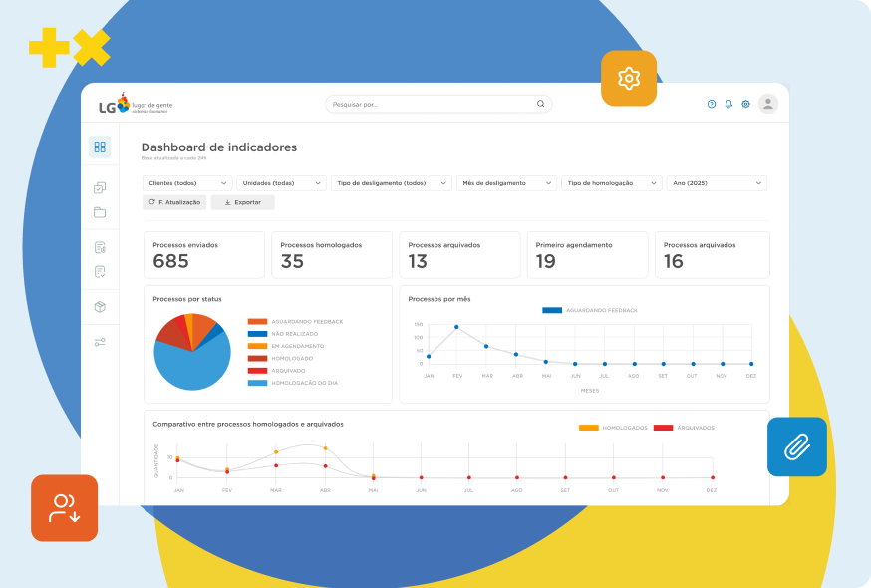Image resolution: width=871 pixels, height=588 pixels.
Task: Open the user profile avatar
Action: [767, 104]
